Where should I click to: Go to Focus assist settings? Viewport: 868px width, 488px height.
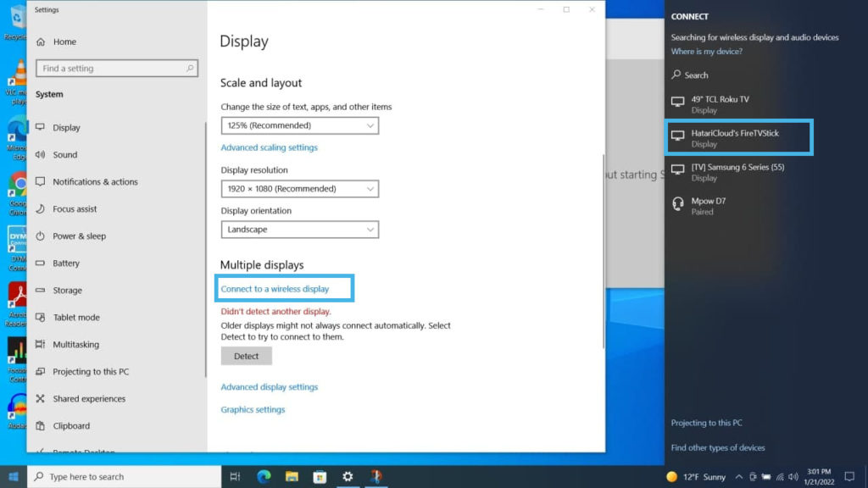click(x=75, y=208)
